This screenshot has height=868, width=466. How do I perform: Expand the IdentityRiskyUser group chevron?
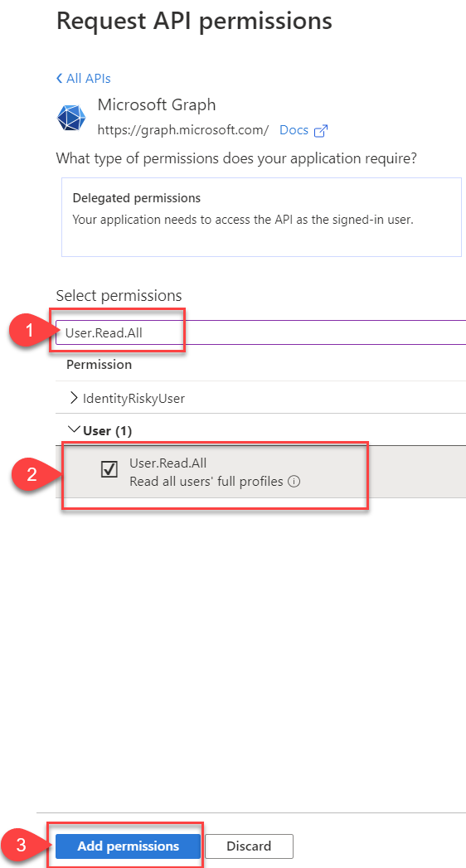[x=74, y=397]
